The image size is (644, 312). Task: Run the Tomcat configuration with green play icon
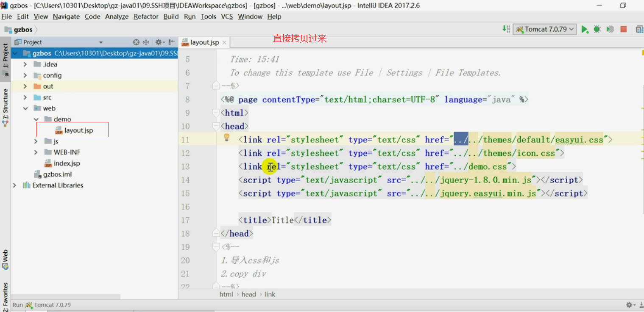(585, 29)
